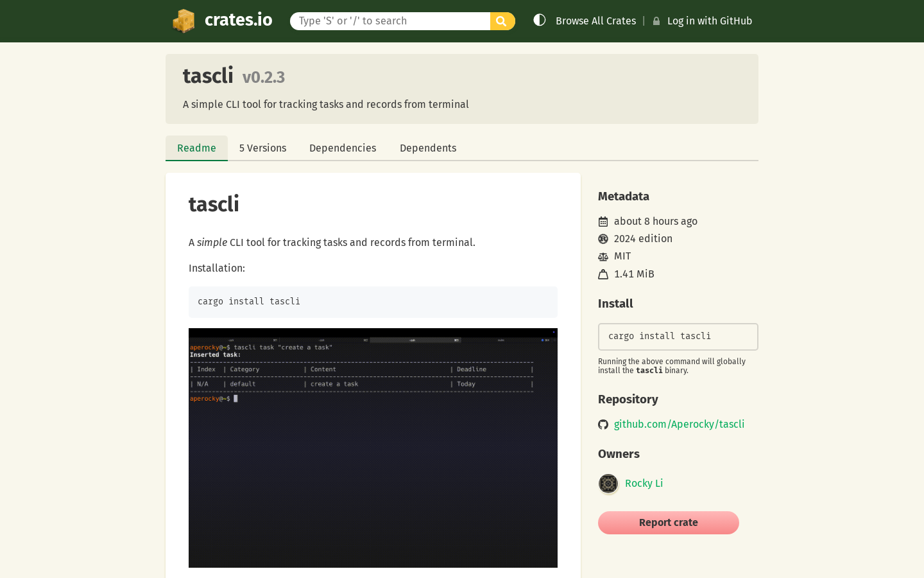Image resolution: width=924 pixels, height=578 pixels.
Task: Click the Report crate button
Action: 669,523
